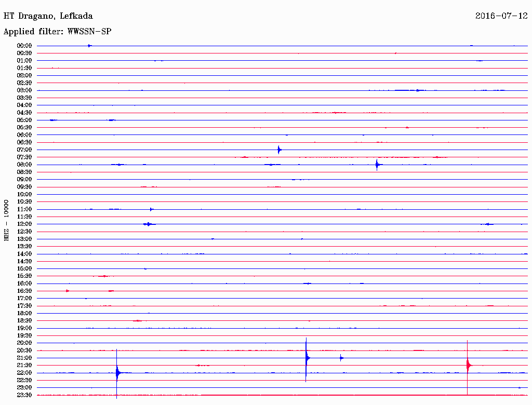Image resolution: width=532 pixels, height=405 pixels.
Task: Select the 16:00 time label
Action: pos(24,283)
